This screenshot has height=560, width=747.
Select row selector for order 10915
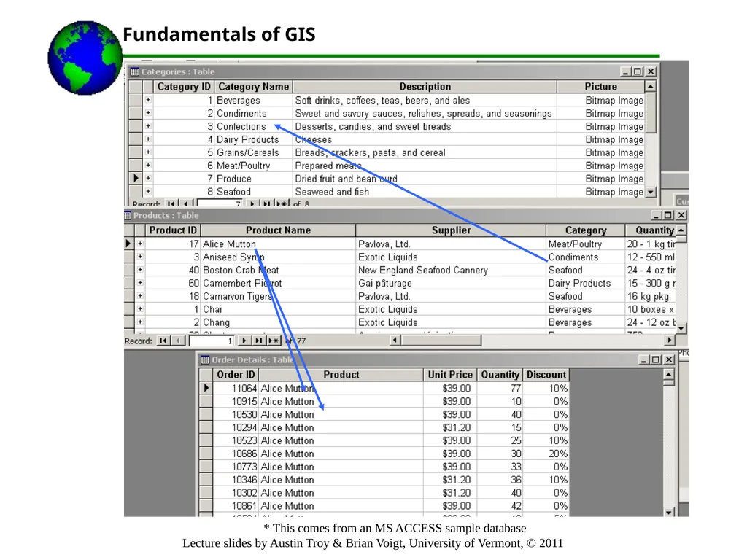coord(206,401)
